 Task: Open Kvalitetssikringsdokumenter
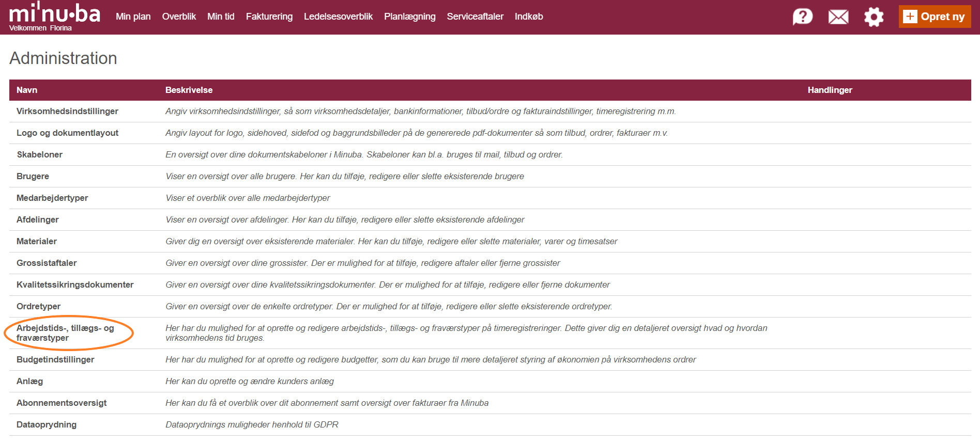coord(75,284)
